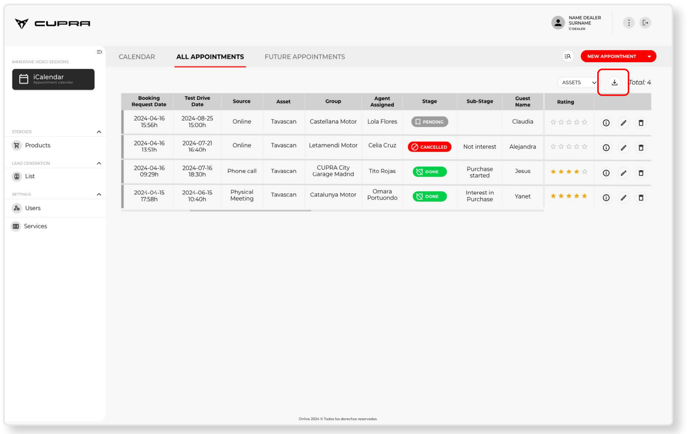Screen dimensions: 688x434
Task: Delete Yanet's appointment row
Action: (641, 198)
